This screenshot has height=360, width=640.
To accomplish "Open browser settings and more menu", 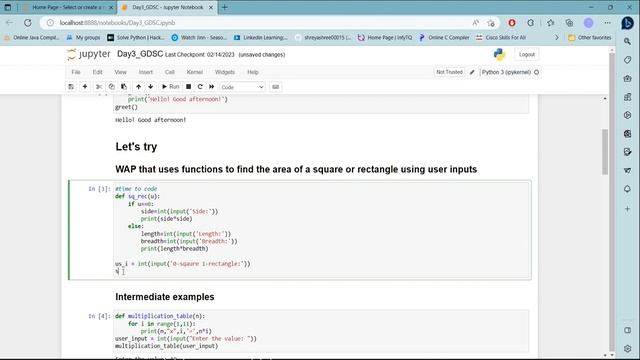I will [x=608, y=23].
